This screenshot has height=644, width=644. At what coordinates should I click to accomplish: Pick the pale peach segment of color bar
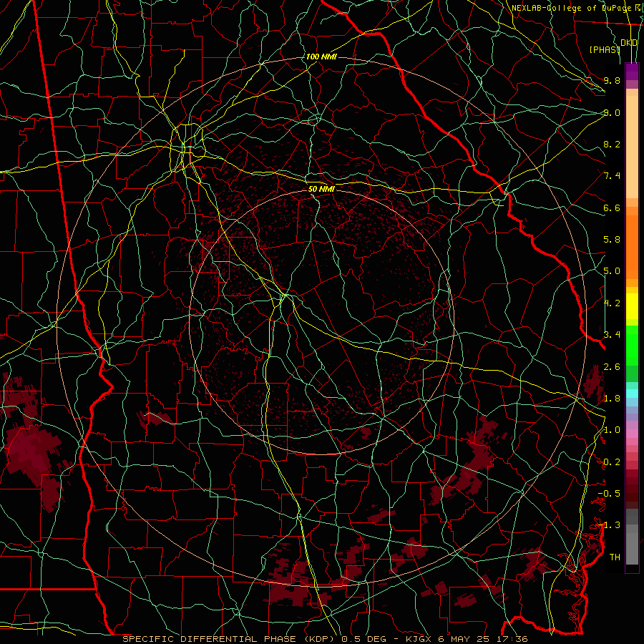click(632, 147)
